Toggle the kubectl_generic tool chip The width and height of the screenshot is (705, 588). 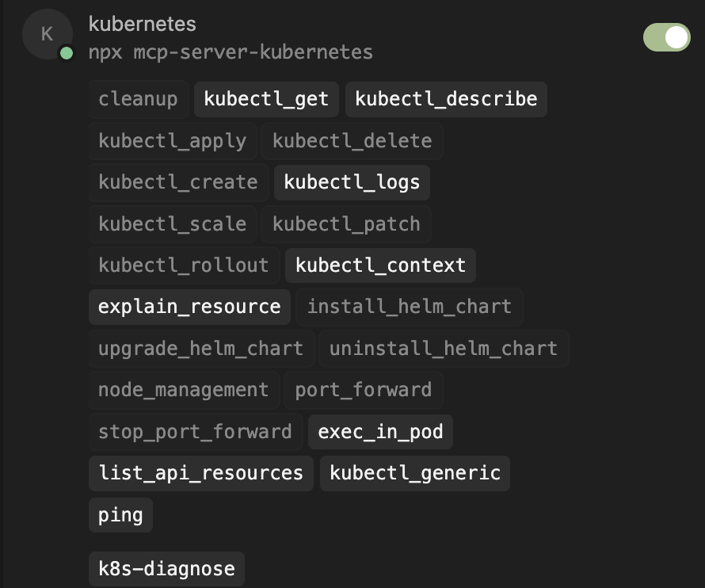(x=415, y=473)
